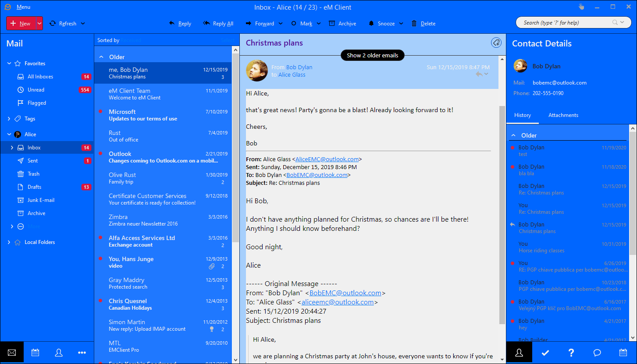
Task: Click the reply arrow icon in message header
Action: point(479,74)
